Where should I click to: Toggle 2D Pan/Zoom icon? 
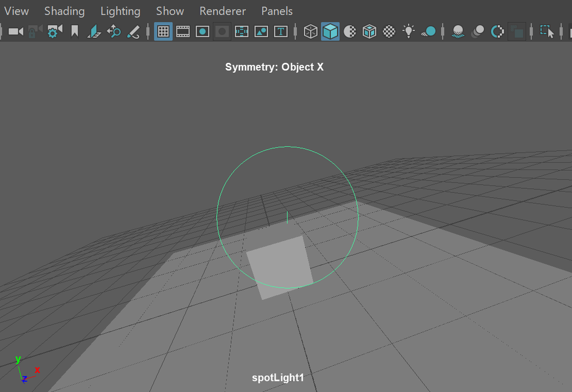tap(114, 32)
